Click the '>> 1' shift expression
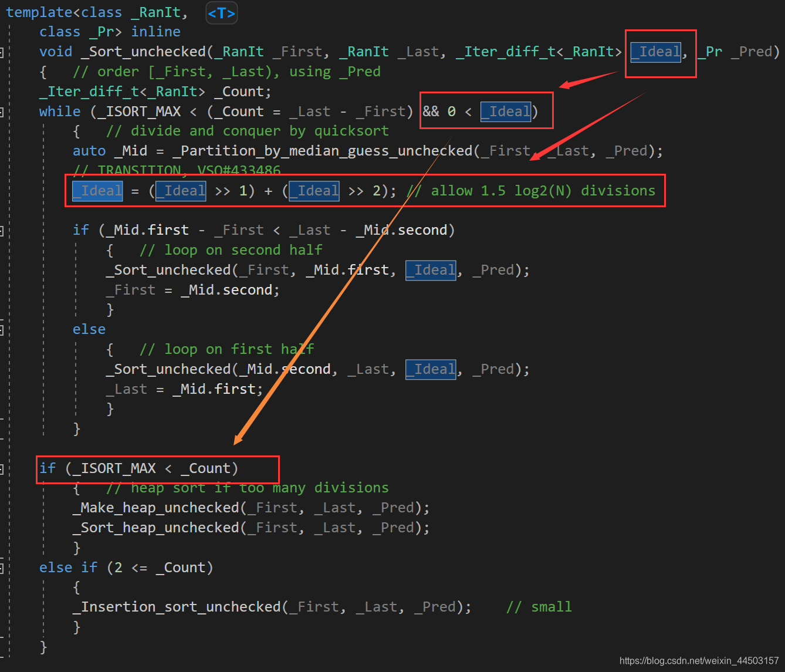The width and height of the screenshot is (785, 672). coord(231,191)
